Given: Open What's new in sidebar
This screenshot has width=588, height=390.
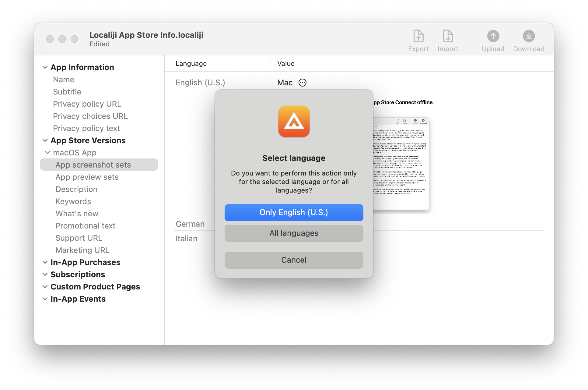Looking at the screenshot, I should pos(77,214).
